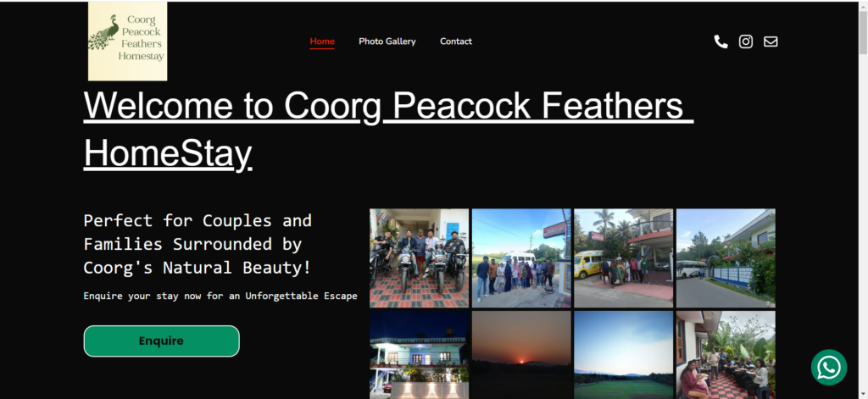Open the WhatsApp chat bubble
Image resolution: width=868 pixels, height=399 pixels.
pyautogui.click(x=829, y=367)
